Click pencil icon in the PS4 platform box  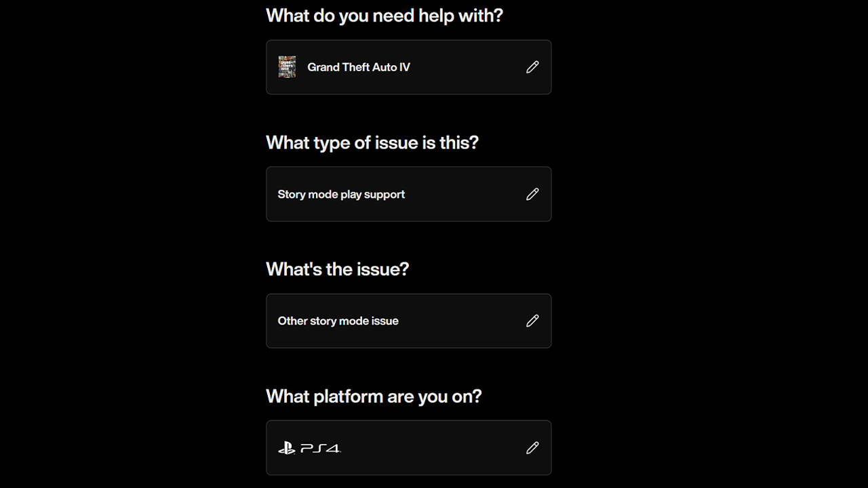(x=532, y=447)
